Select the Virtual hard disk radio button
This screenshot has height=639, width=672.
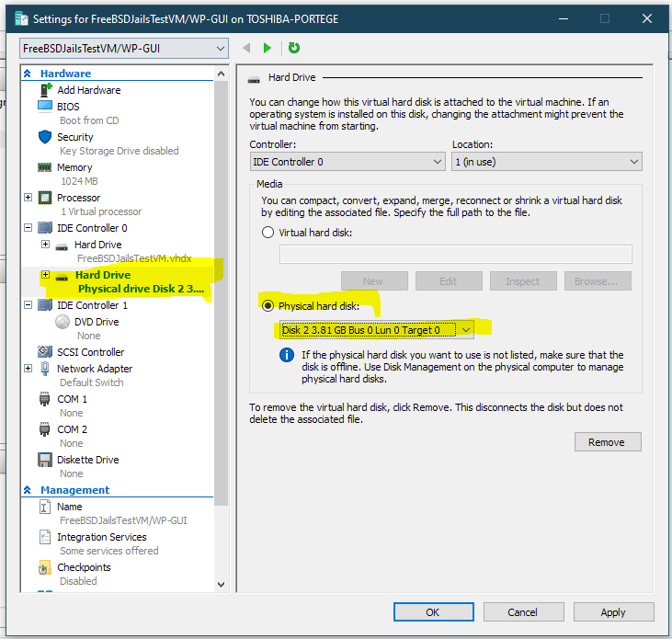point(268,233)
